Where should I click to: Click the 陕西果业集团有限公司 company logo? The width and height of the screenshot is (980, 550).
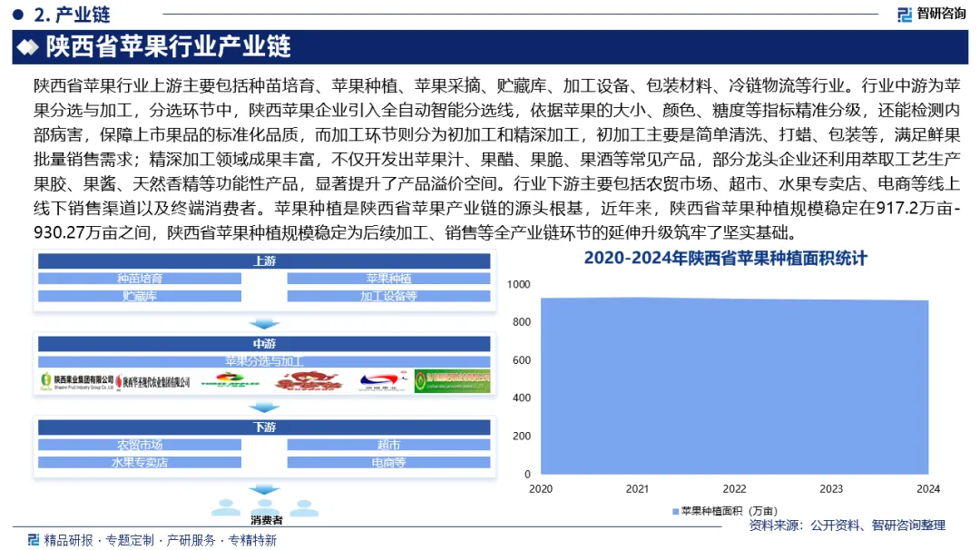coord(77,380)
